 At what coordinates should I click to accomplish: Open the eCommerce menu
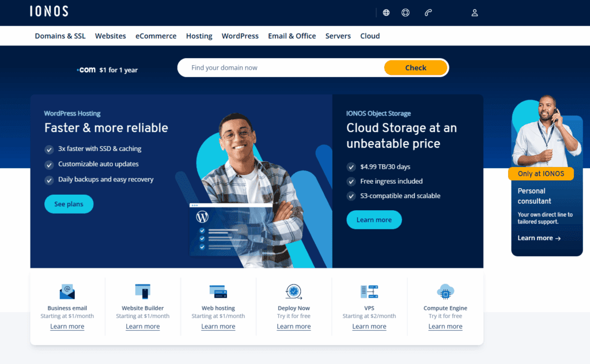tap(156, 36)
